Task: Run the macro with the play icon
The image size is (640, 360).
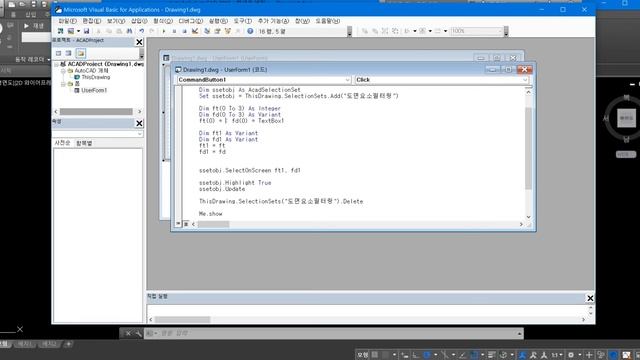Action: 164,31
